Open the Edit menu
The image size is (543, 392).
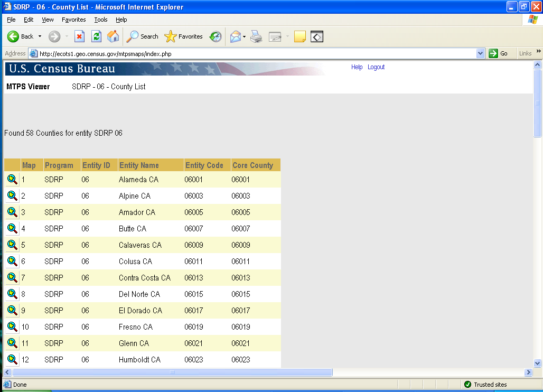[29, 20]
